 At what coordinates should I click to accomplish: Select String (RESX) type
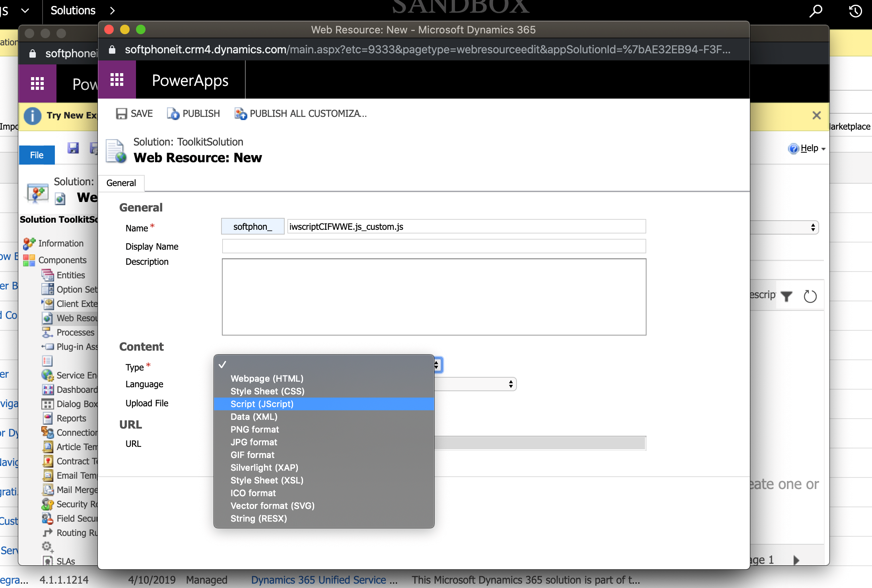pos(324,518)
